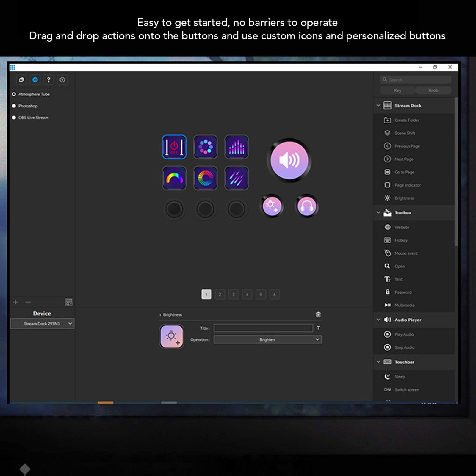Image resolution: width=476 pixels, height=476 pixels.
Task: Click the power OFF key icon
Action: pyautogui.click(x=174, y=147)
